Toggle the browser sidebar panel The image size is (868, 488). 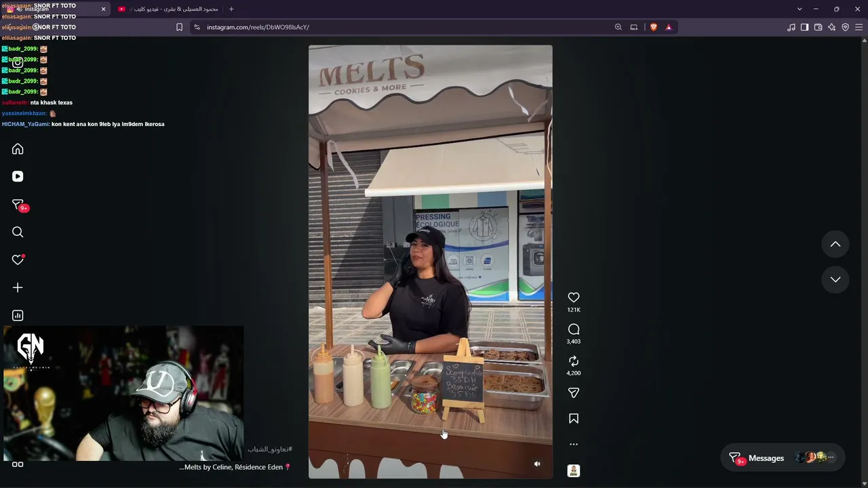point(804,27)
